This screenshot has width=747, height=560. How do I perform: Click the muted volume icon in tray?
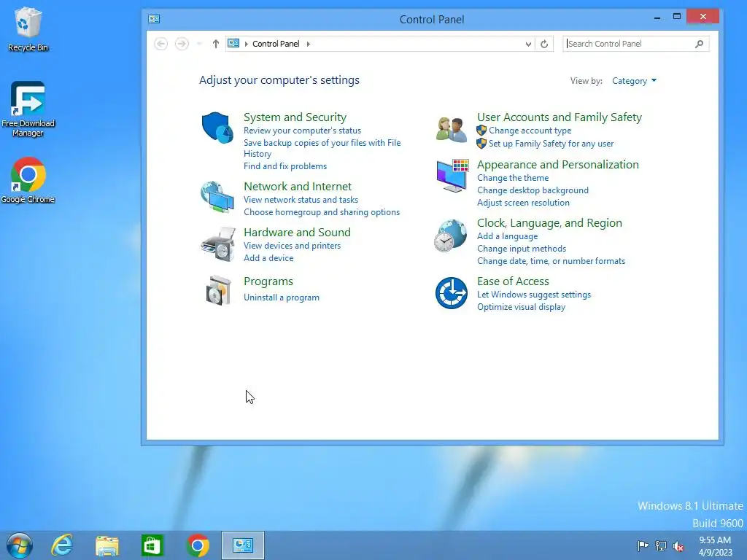tap(678, 546)
